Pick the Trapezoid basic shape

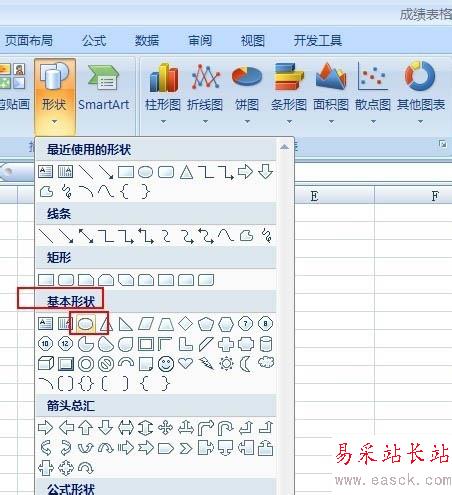[x=166, y=324]
